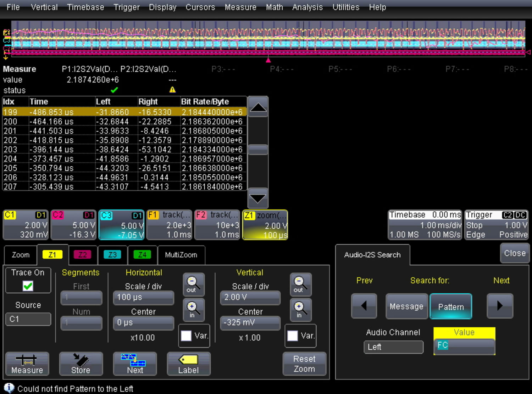Click the Next zoom icon
The width and height of the screenshot is (532, 394).
(134, 364)
